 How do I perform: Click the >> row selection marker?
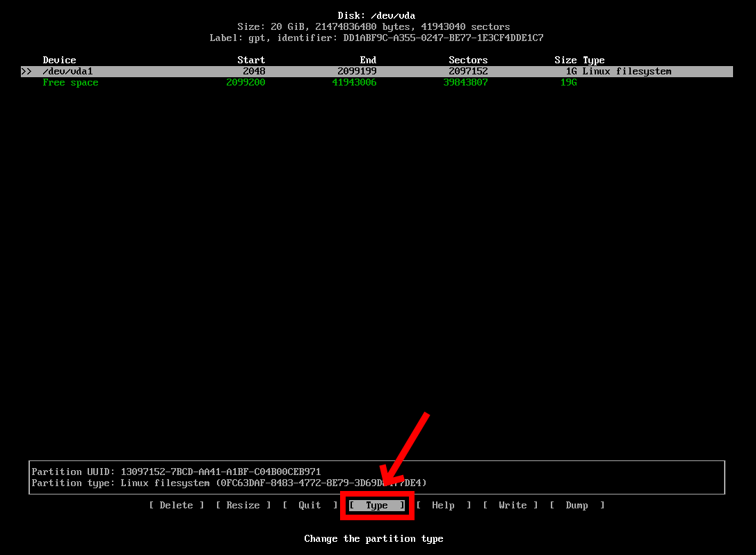26,72
